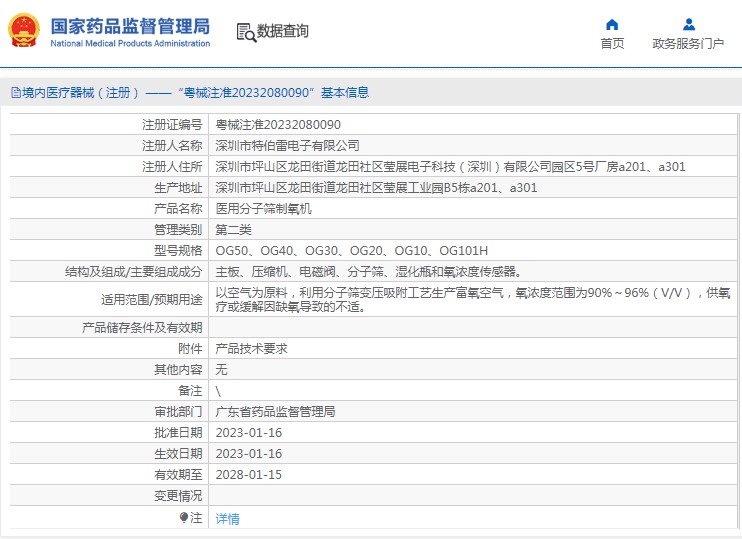The height and width of the screenshot is (539, 742).
Task: Click the 型号规格 row label
Action: pos(178,251)
